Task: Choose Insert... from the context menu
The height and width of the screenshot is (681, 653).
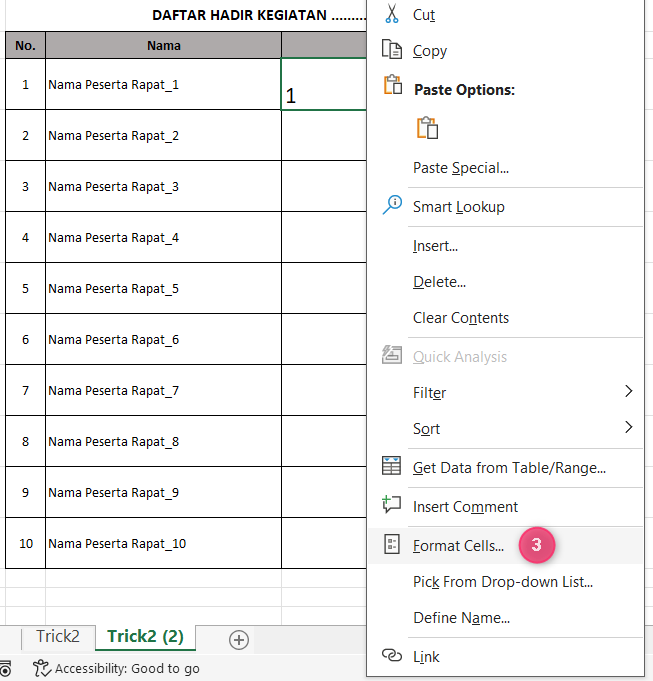Action: point(435,246)
